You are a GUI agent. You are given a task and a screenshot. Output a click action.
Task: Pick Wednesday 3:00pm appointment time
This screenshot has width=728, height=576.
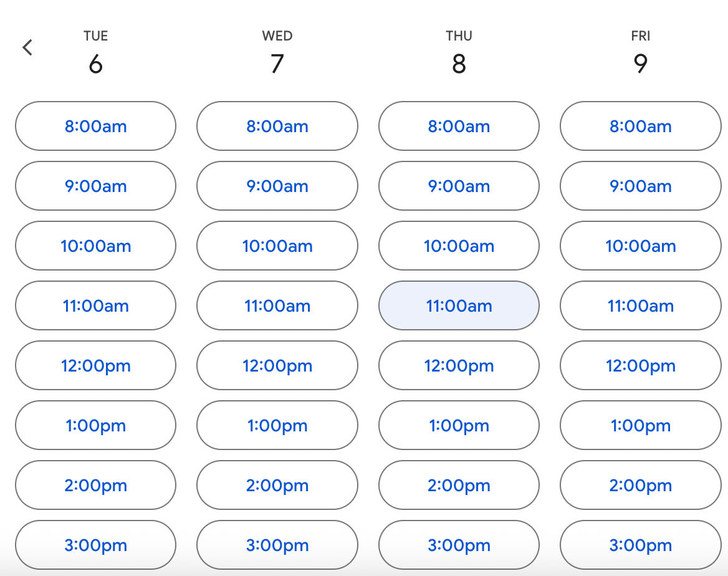(277, 545)
